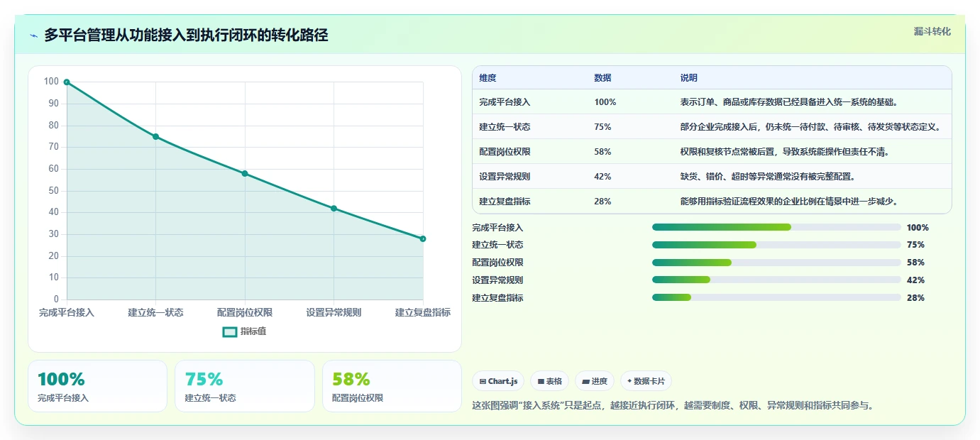
Task: Click the chart data point at 42
Action: 334,208
